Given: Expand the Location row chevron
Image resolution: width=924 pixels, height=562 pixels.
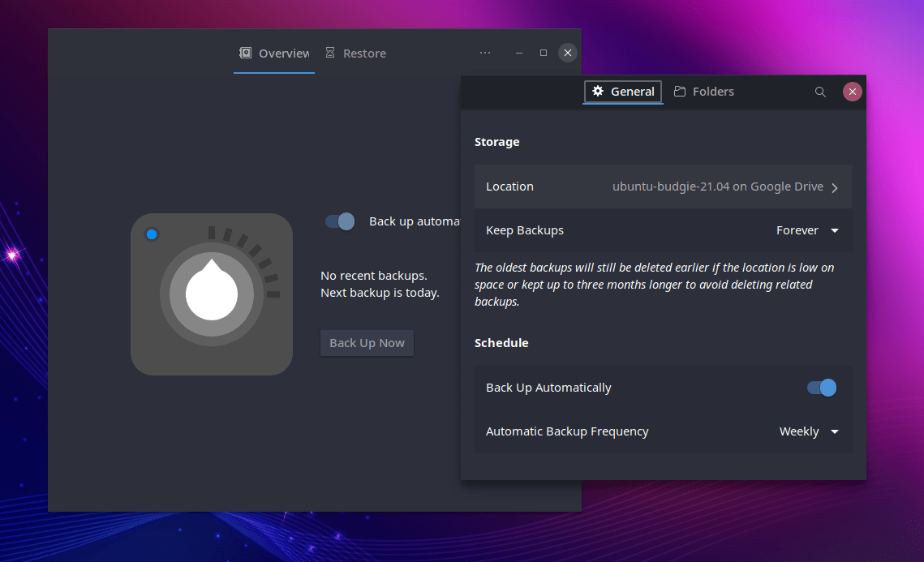Looking at the screenshot, I should pyautogui.click(x=835, y=187).
